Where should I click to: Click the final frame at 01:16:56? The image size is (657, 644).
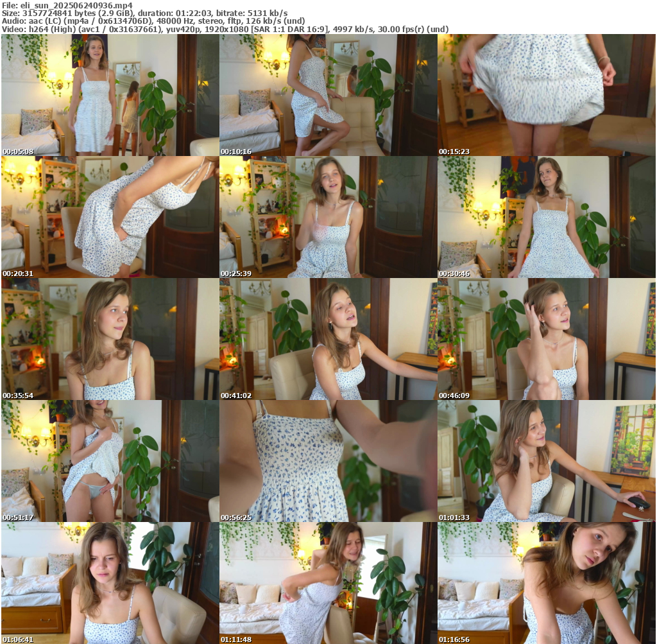click(x=546, y=582)
